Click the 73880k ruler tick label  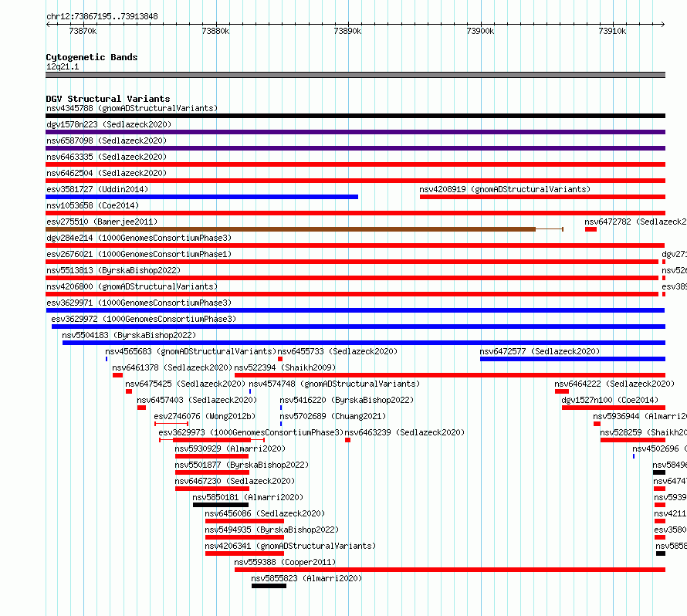[215, 31]
